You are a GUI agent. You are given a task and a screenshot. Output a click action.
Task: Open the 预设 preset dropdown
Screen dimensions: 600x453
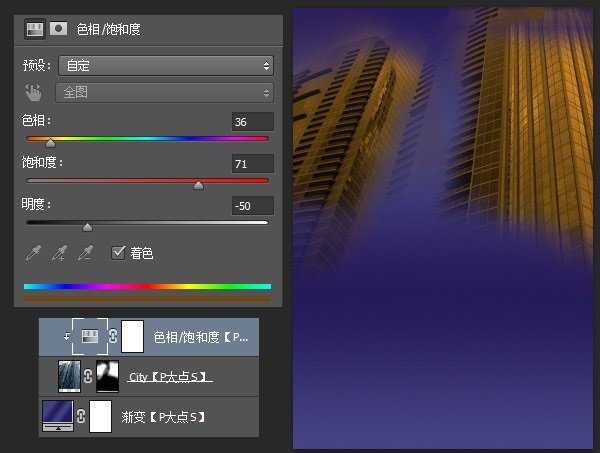[x=166, y=66]
